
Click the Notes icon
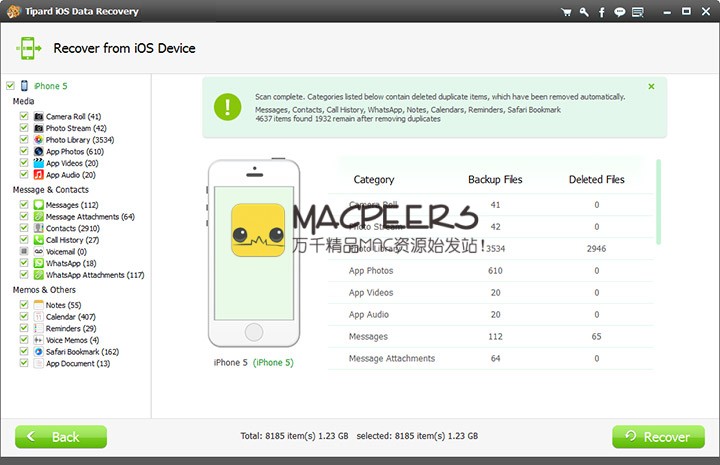coord(39,305)
